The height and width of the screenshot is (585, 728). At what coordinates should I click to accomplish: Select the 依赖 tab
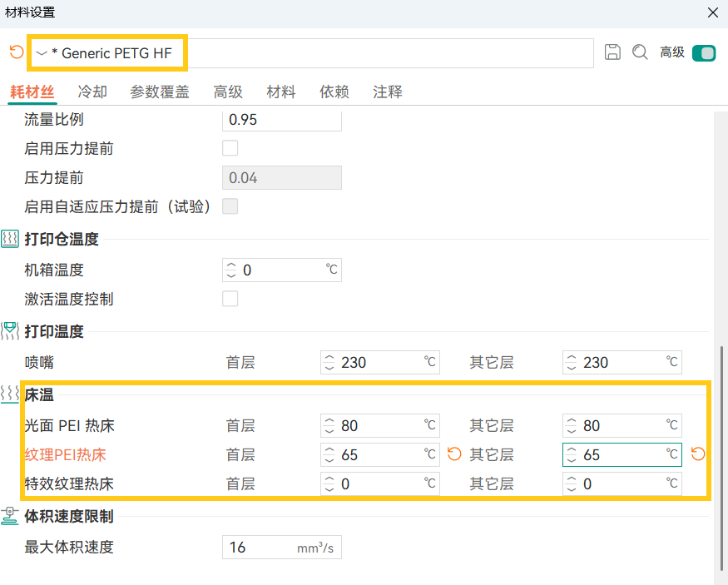pyautogui.click(x=334, y=92)
